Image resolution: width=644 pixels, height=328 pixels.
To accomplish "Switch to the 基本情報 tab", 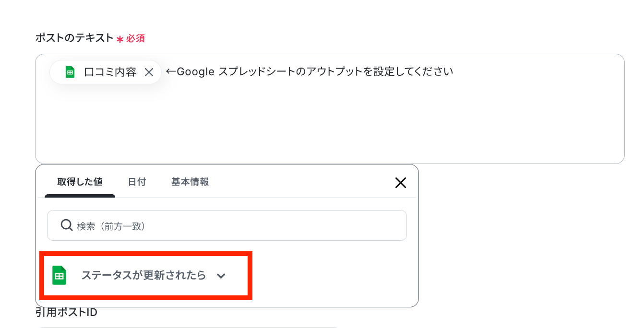I will (x=190, y=182).
